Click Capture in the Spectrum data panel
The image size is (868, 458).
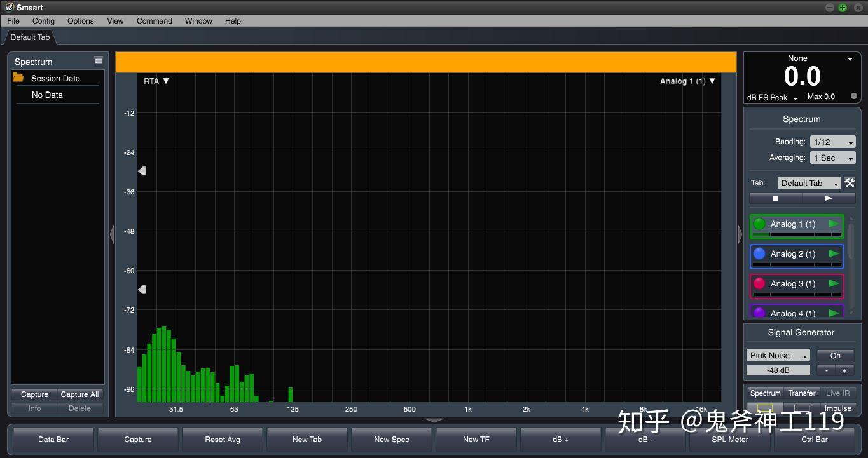pos(34,394)
